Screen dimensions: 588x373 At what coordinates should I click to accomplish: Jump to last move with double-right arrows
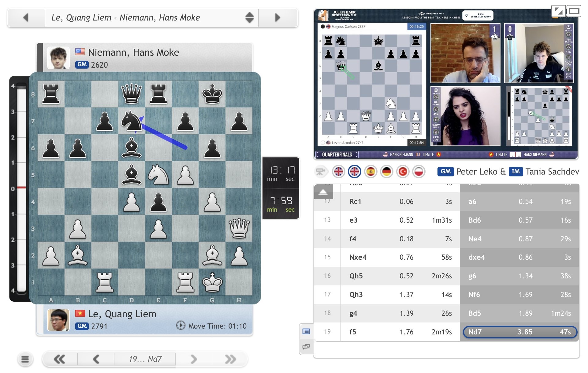[x=230, y=359]
